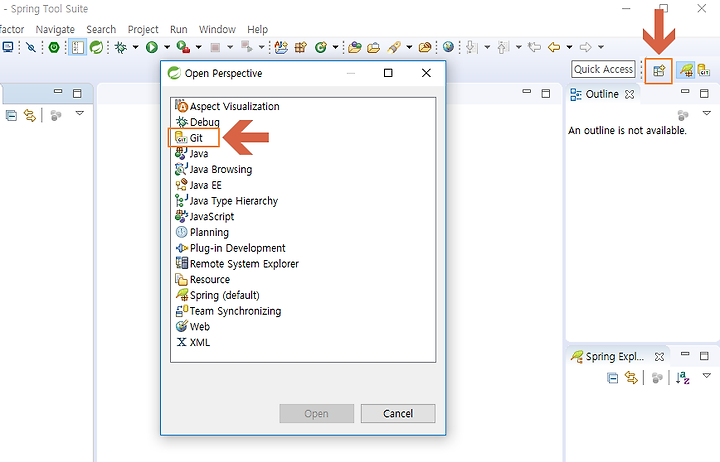Open the left panel view menu triangle
720x462 pixels.
[x=79, y=113]
